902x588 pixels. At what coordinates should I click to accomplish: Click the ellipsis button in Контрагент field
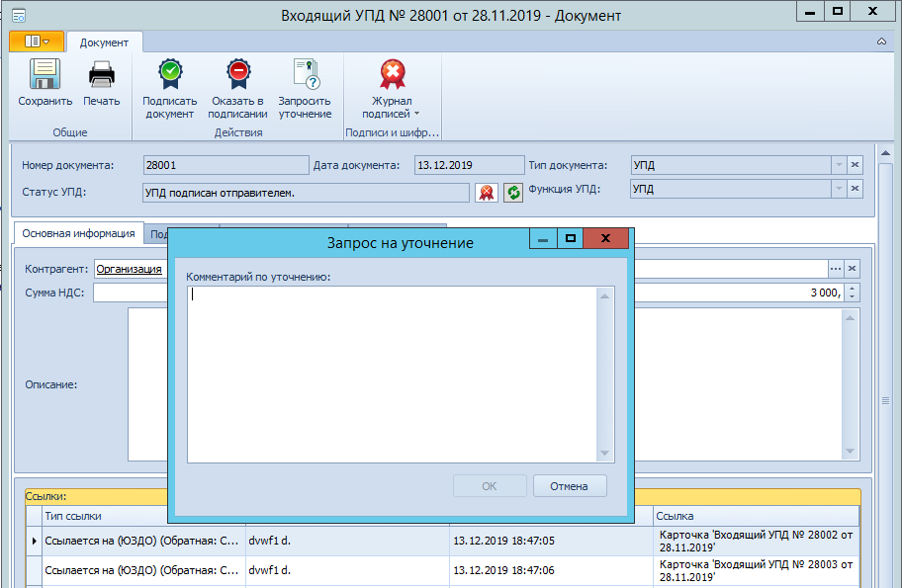(x=836, y=269)
